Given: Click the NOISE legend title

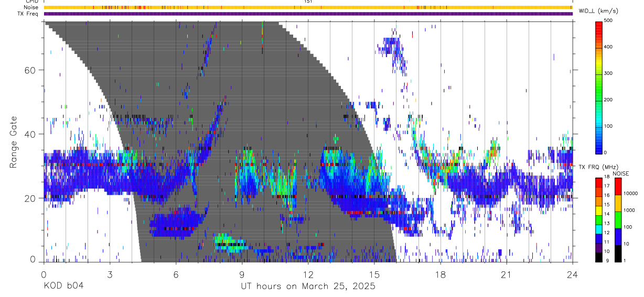Looking at the screenshot, I should tap(621, 173).
